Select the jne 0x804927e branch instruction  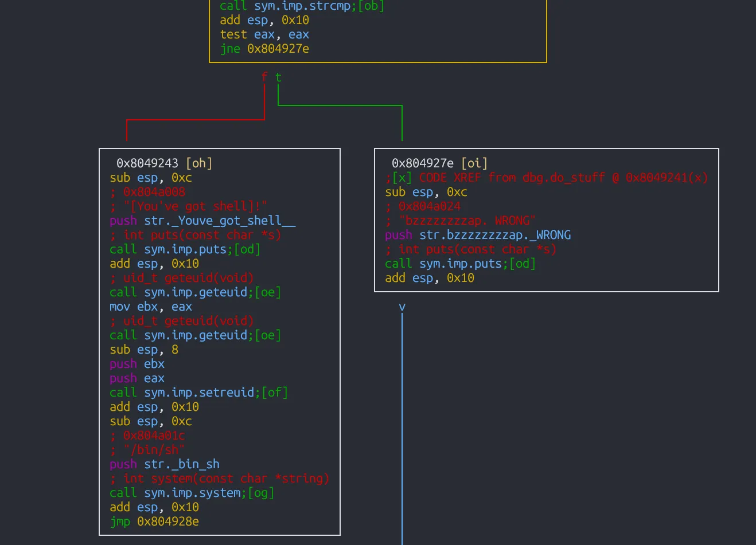264,49
